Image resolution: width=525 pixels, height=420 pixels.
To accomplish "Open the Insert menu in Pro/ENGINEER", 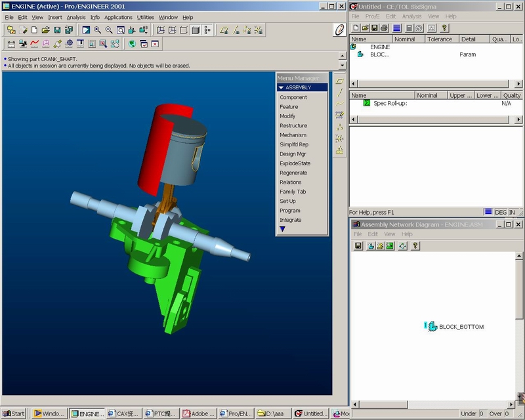I will (55, 18).
